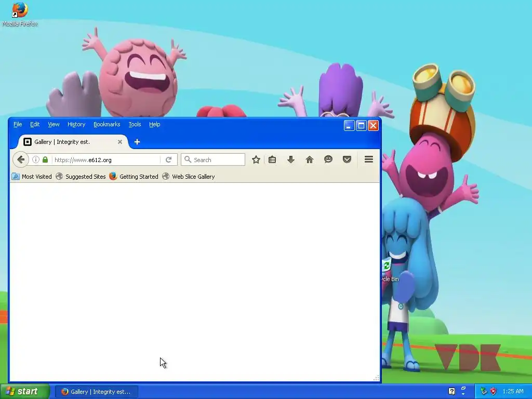This screenshot has width=532, height=399.
Task: Open the Web Slice Gallery bookmark
Action: tap(189, 177)
